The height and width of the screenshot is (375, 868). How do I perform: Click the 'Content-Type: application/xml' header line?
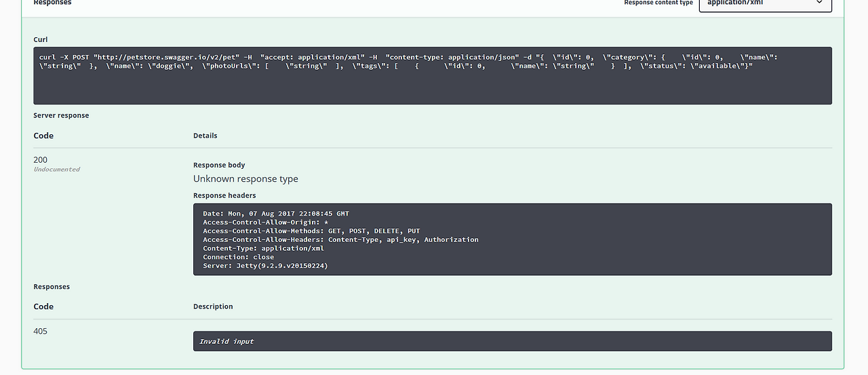263,248
